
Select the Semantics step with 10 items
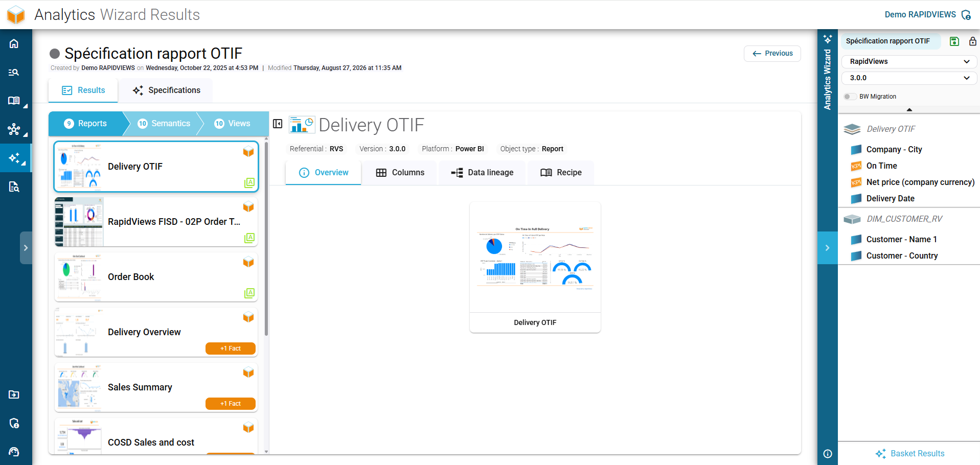pos(164,124)
